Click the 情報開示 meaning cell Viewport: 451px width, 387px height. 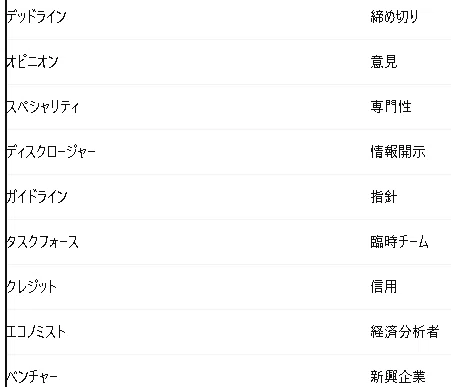pos(398,152)
